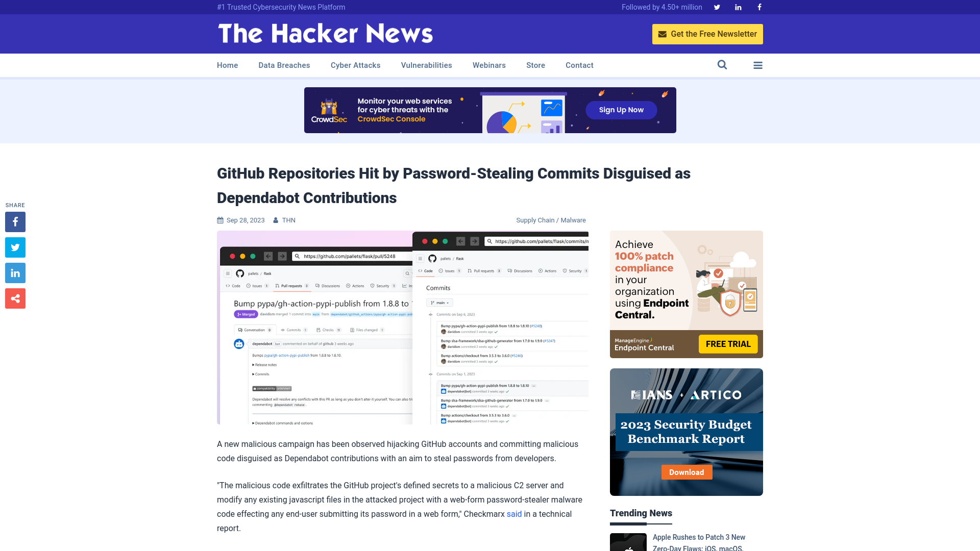Click the LinkedIn share icon
Screen dimensions: 980x551
point(15,272)
